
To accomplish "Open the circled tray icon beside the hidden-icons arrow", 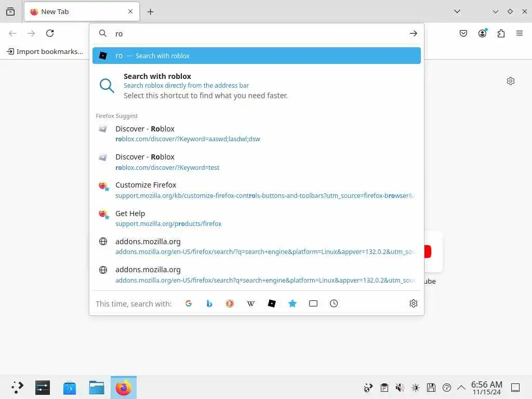I will (x=447, y=388).
